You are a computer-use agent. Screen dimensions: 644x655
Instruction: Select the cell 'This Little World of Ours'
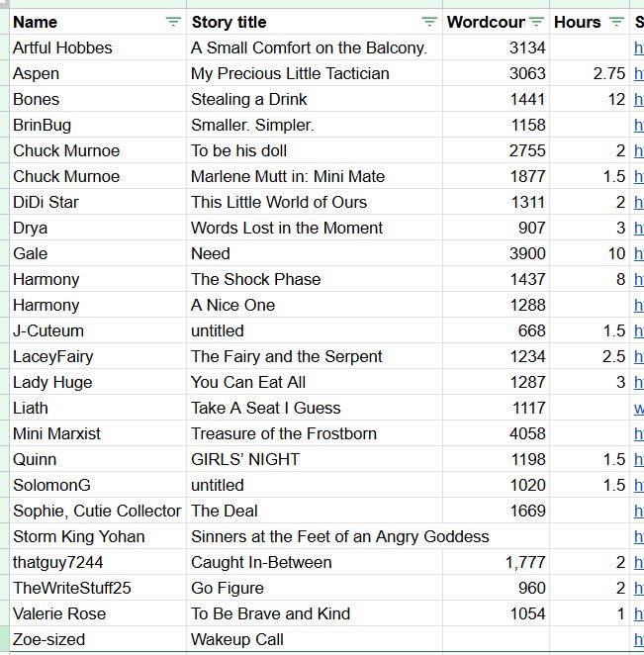315,202
